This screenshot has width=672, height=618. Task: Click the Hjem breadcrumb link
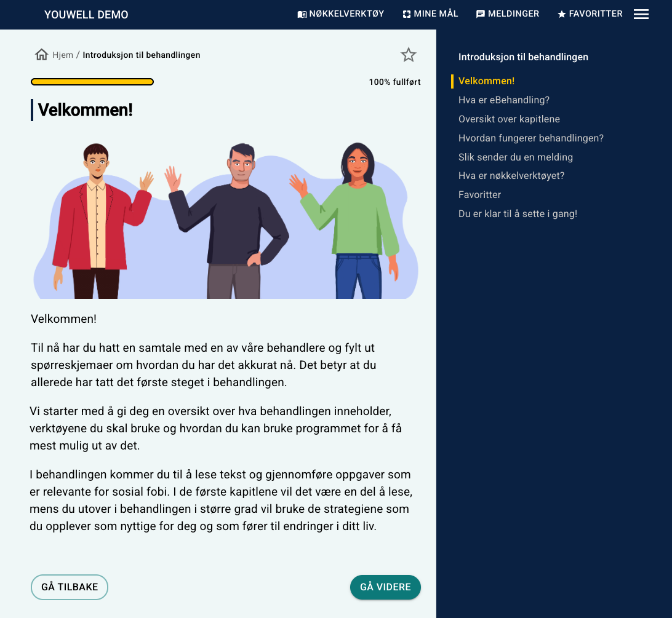pyautogui.click(x=63, y=55)
